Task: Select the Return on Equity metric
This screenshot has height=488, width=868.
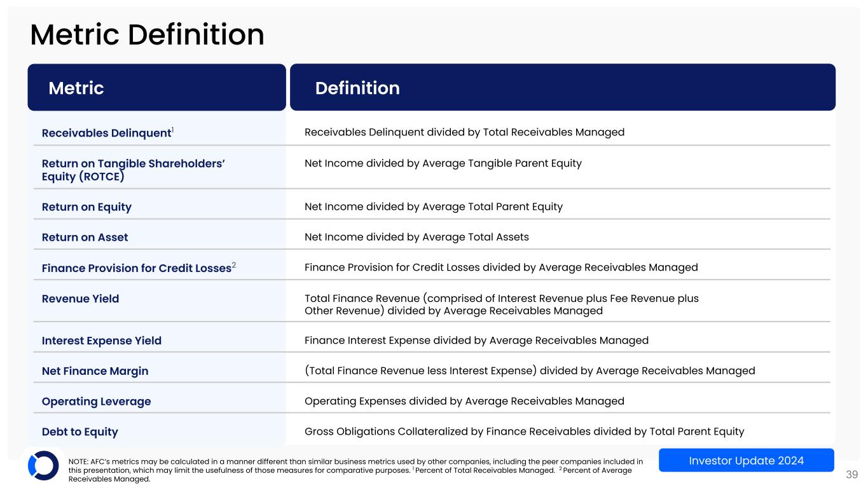Action: (x=86, y=207)
